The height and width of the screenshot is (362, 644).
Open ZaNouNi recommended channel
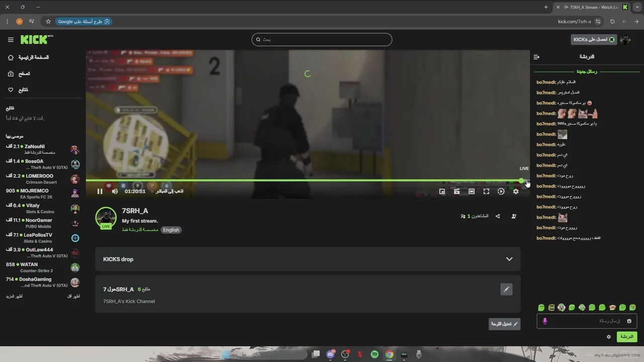pos(43,149)
